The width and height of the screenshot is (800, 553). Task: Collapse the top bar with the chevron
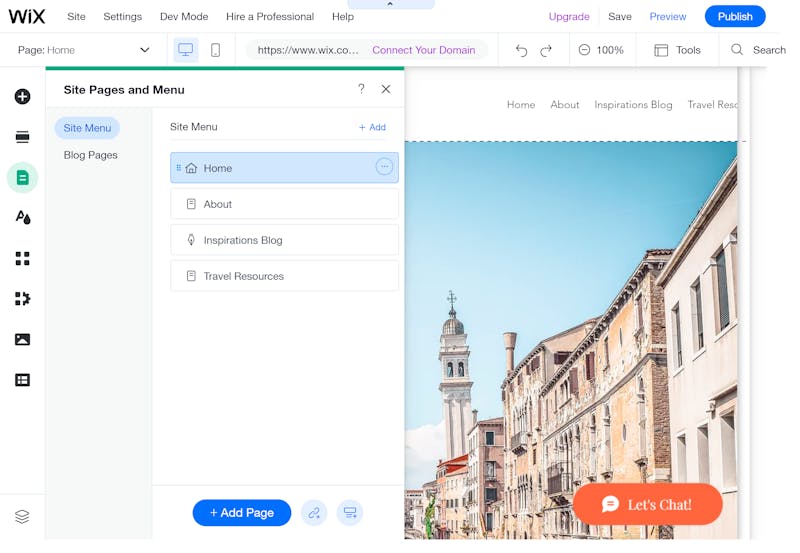[x=390, y=4]
